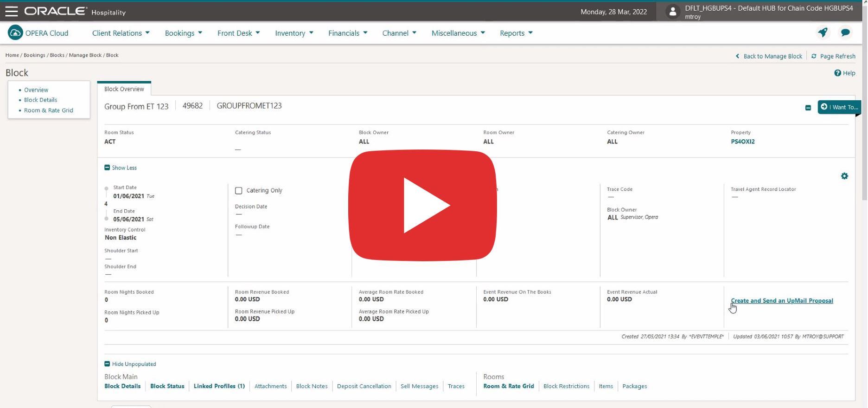
Task: Click the rocket launch icon
Action: [823, 32]
